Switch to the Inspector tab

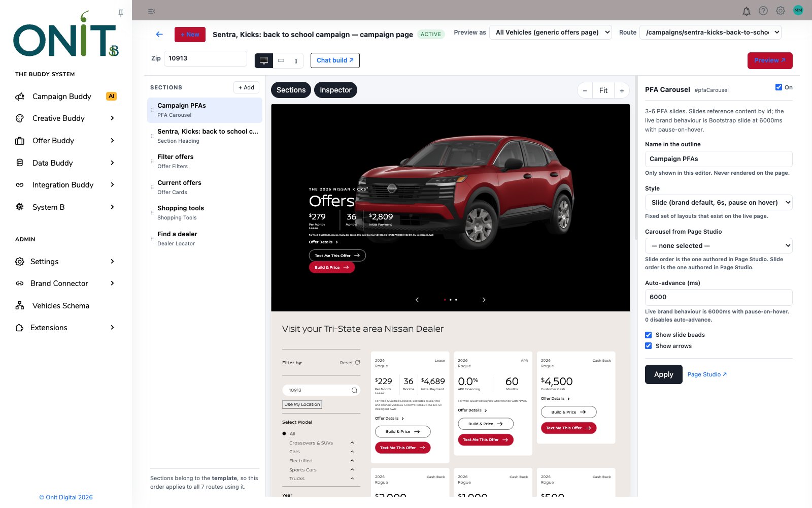click(335, 90)
